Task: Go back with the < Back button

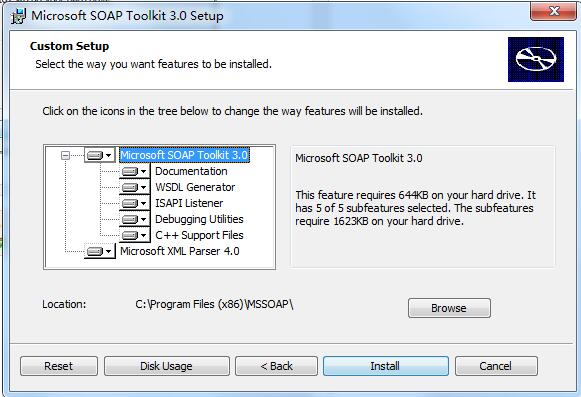Action: pyautogui.click(x=276, y=366)
